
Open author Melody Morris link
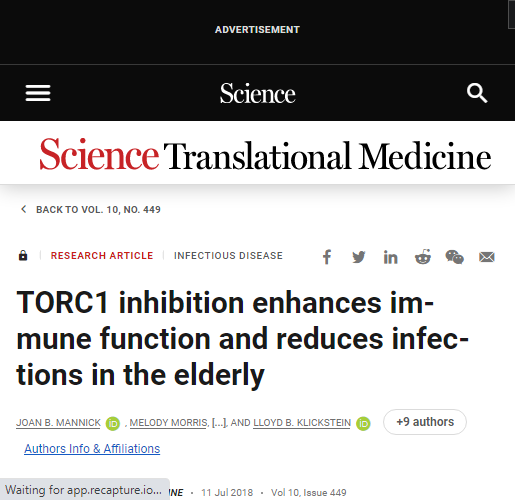tap(169, 423)
